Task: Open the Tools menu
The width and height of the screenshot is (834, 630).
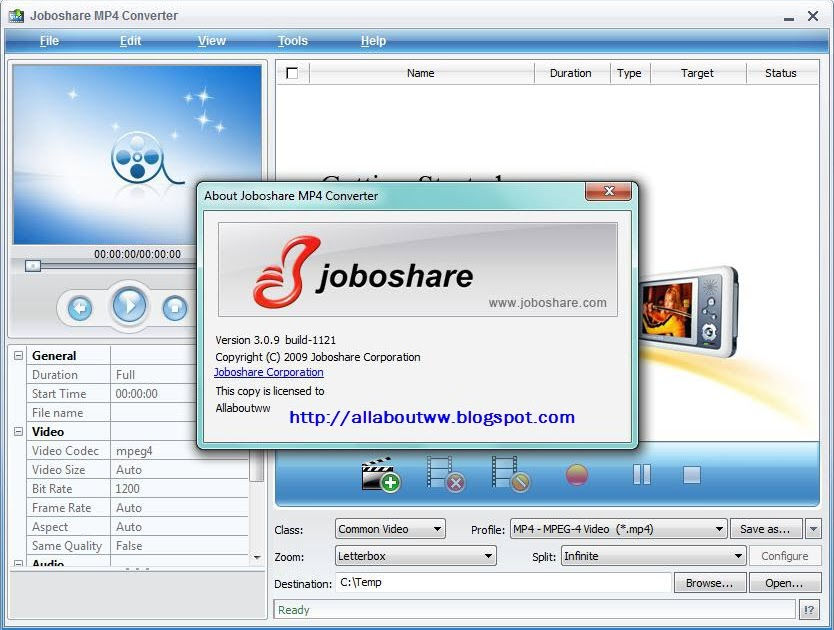Action: pos(293,41)
